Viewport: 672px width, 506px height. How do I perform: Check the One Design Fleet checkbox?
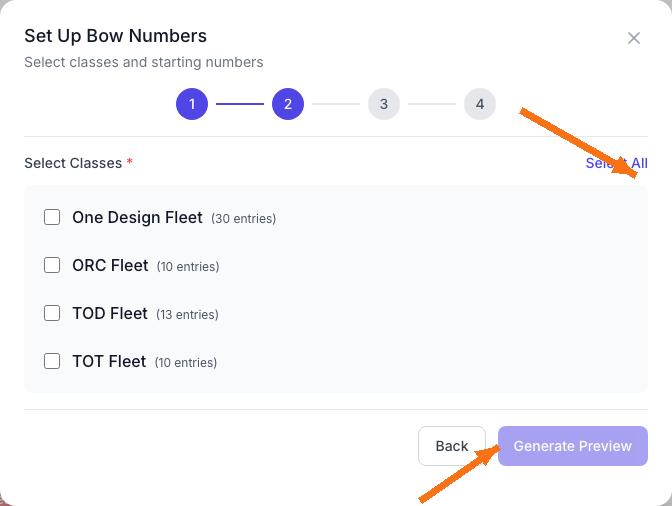click(x=52, y=217)
